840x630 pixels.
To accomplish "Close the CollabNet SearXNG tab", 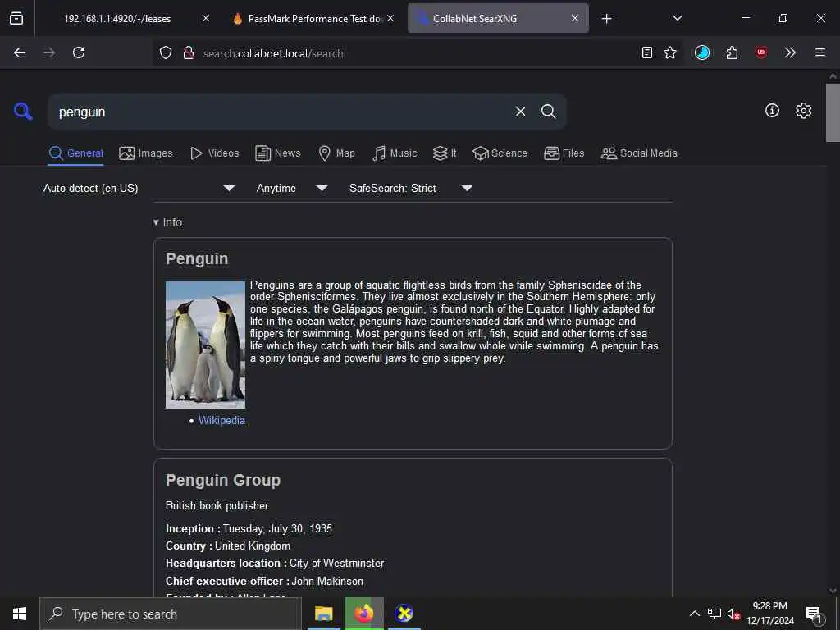I will point(575,18).
